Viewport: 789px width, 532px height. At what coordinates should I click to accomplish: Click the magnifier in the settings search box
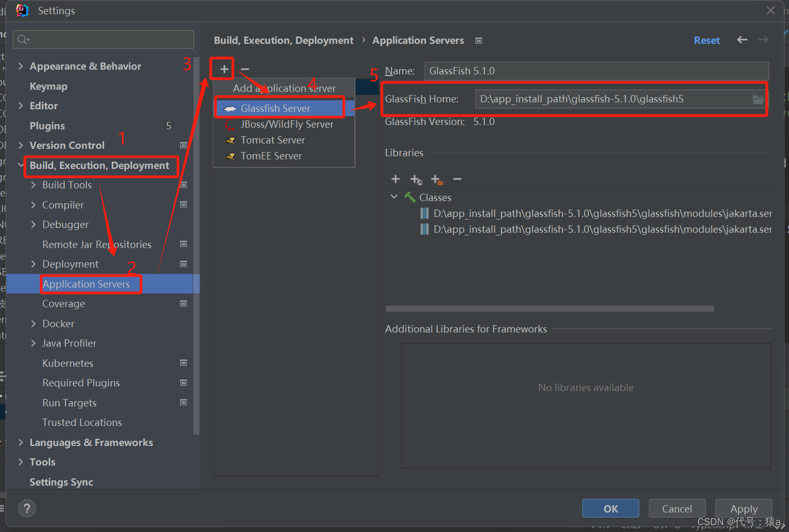pos(22,39)
